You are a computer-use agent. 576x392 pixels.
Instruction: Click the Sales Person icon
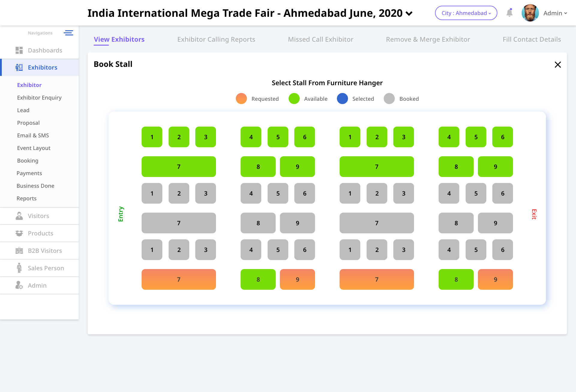[19, 268]
